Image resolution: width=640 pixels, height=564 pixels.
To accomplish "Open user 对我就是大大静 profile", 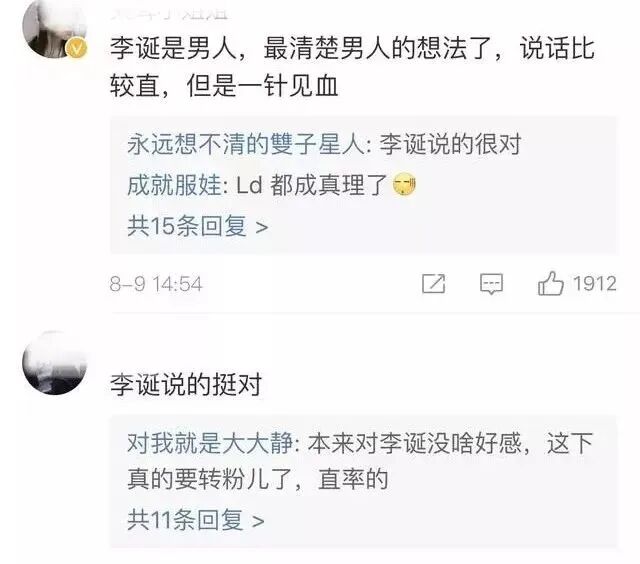I will click(x=210, y=443).
